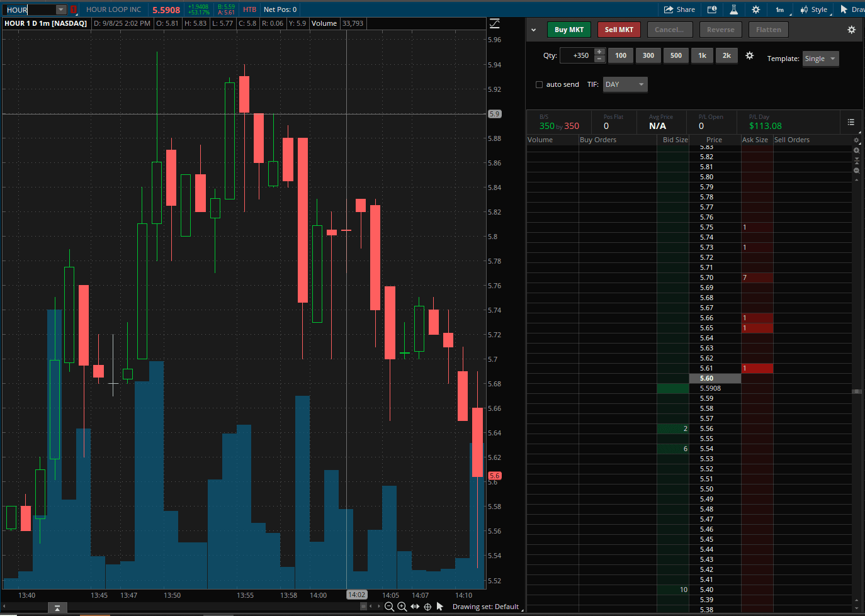
Task: Collapse the Active Trader buttons chevron
Action: [534, 30]
